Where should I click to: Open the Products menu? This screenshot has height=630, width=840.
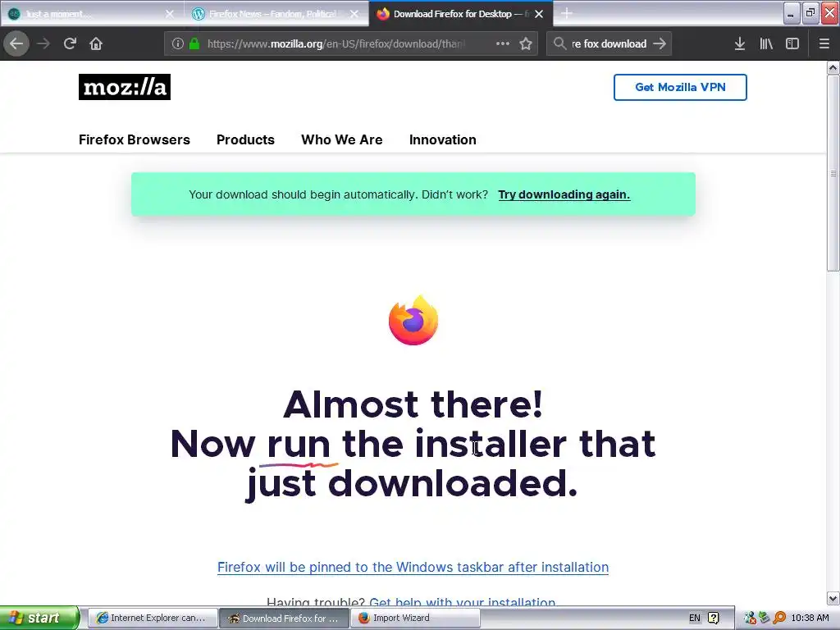[x=245, y=139]
